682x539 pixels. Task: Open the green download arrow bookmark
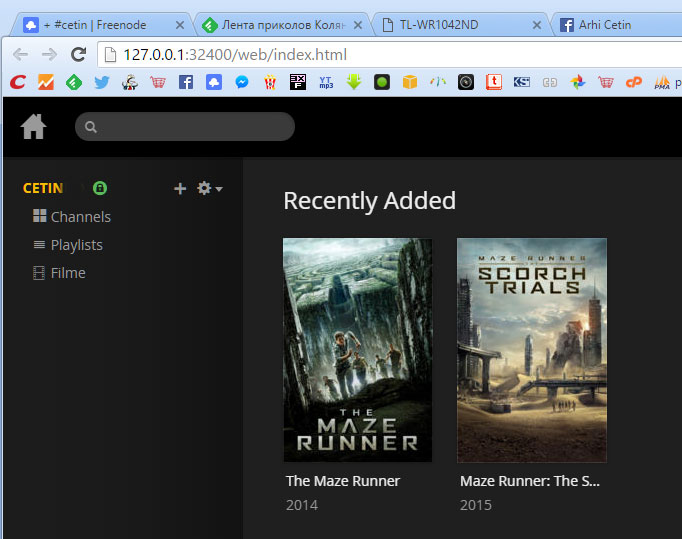[x=354, y=82]
